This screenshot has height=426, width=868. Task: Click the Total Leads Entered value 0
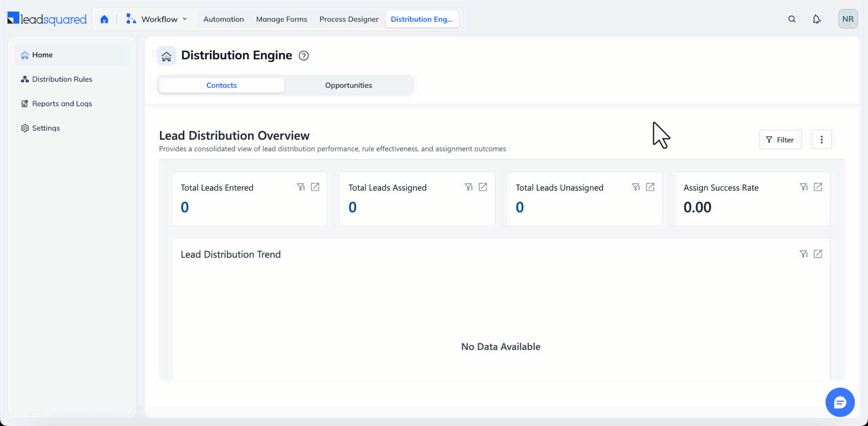pos(185,207)
